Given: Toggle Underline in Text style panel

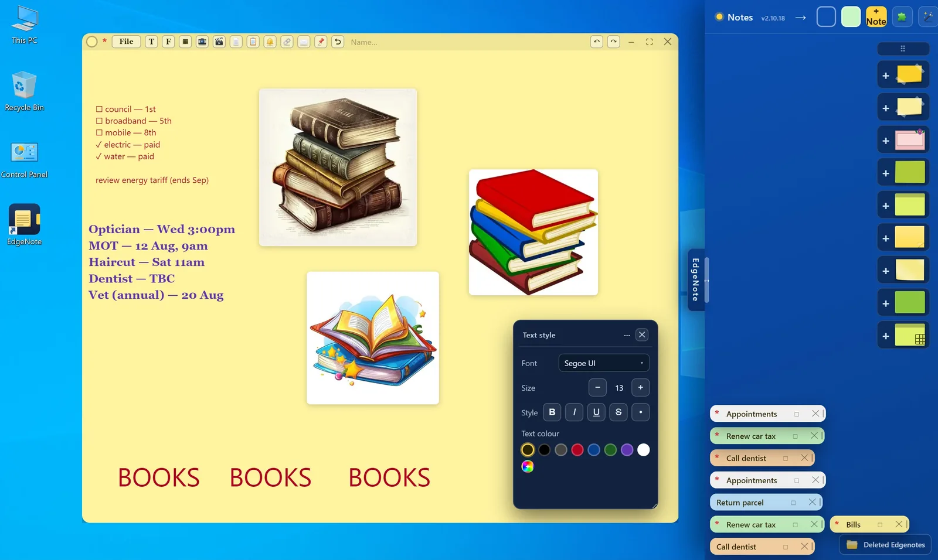Looking at the screenshot, I should 596,412.
